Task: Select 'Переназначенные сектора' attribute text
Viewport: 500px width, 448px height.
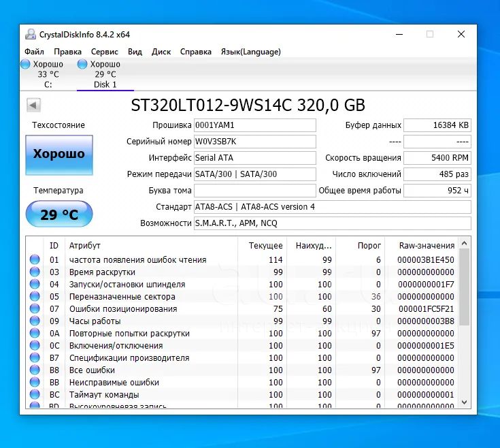Action: pos(122,296)
